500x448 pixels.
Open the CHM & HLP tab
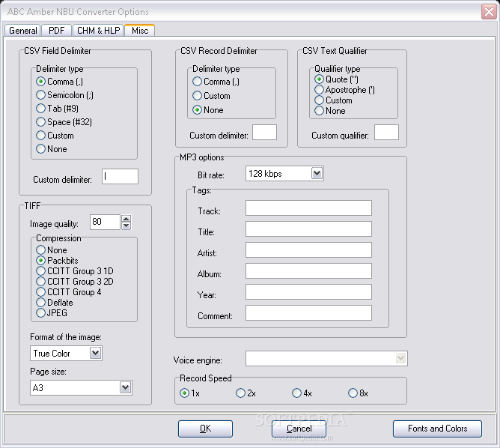[98, 31]
